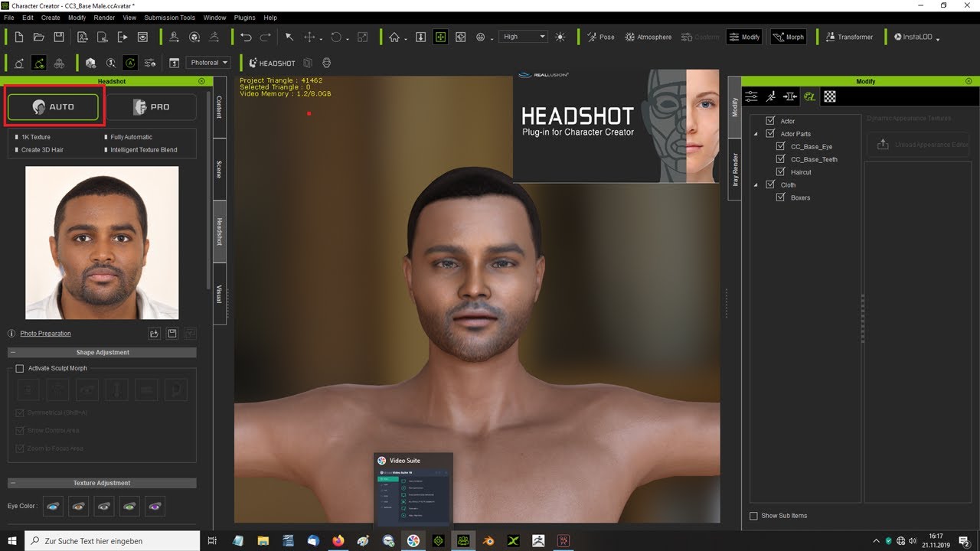Open the Submission Tools menu
The image size is (980, 551).
[169, 17]
